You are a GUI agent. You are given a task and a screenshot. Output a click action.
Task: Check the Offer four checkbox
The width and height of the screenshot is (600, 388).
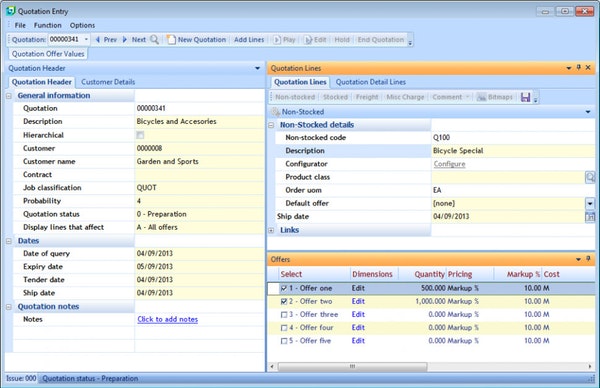284,328
